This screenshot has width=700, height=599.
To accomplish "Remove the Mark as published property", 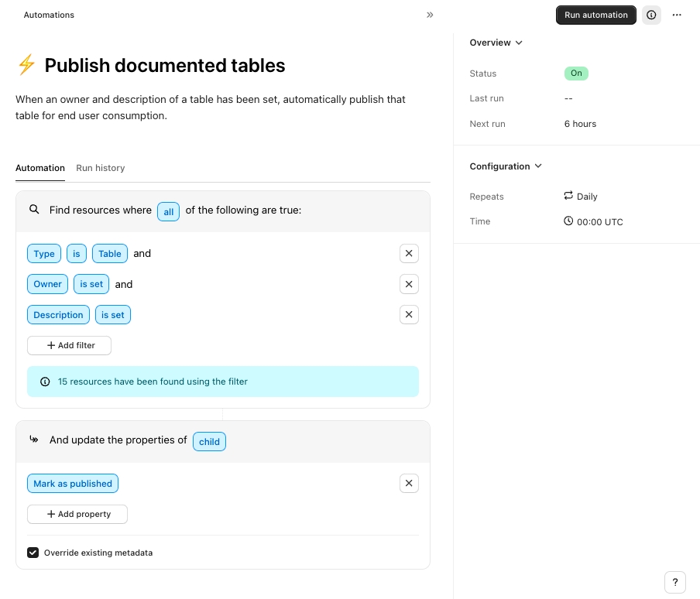I will (x=409, y=483).
